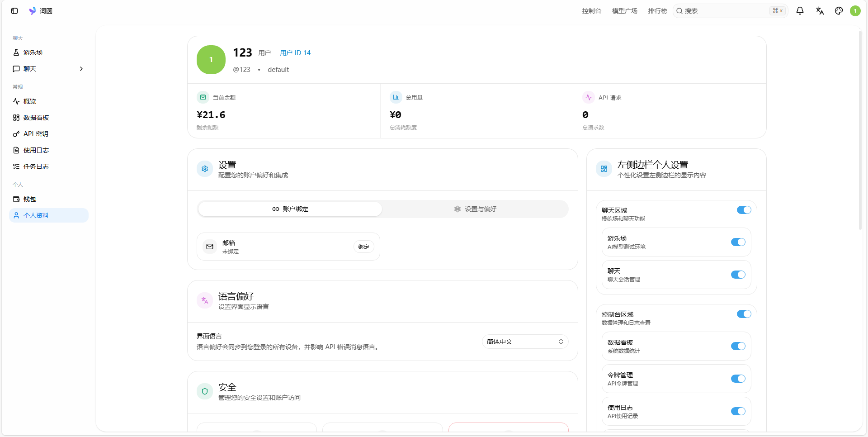Click the 总消耗额度 label

(403, 128)
